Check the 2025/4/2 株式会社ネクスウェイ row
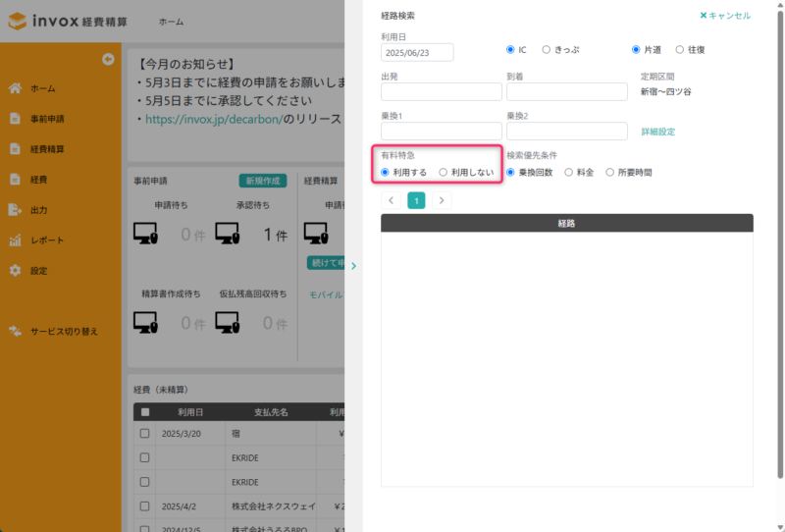The height and width of the screenshot is (532, 785). (x=144, y=505)
